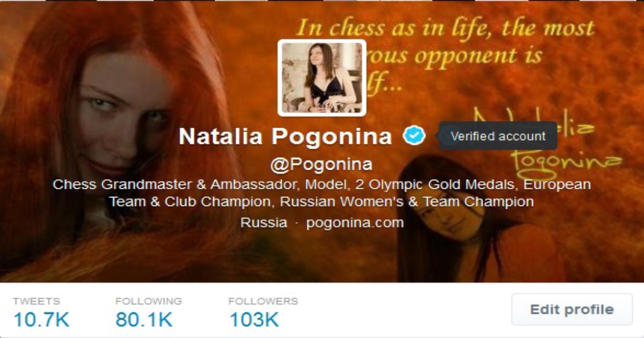Click the @Pogonina handle
The image size is (644, 338).
pyautogui.click(x=321, y=165)
